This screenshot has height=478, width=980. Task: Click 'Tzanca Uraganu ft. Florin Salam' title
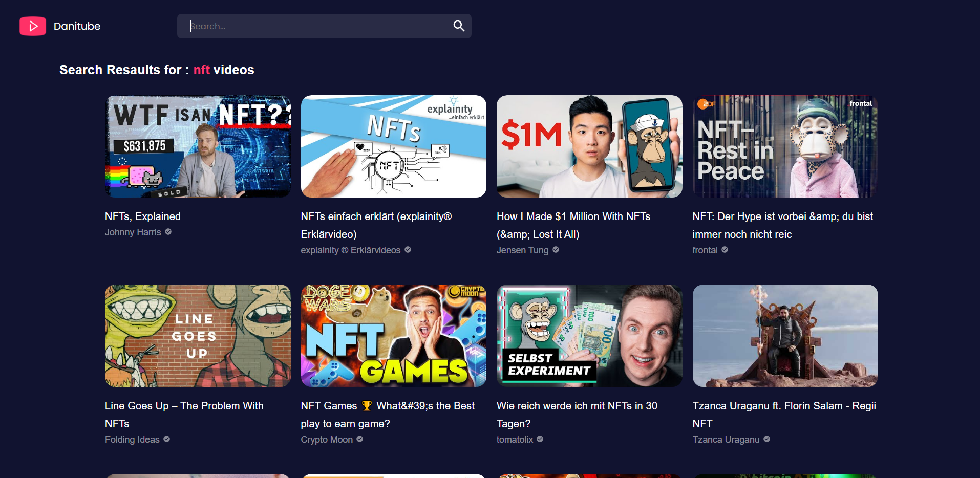[x=784, y=415]
